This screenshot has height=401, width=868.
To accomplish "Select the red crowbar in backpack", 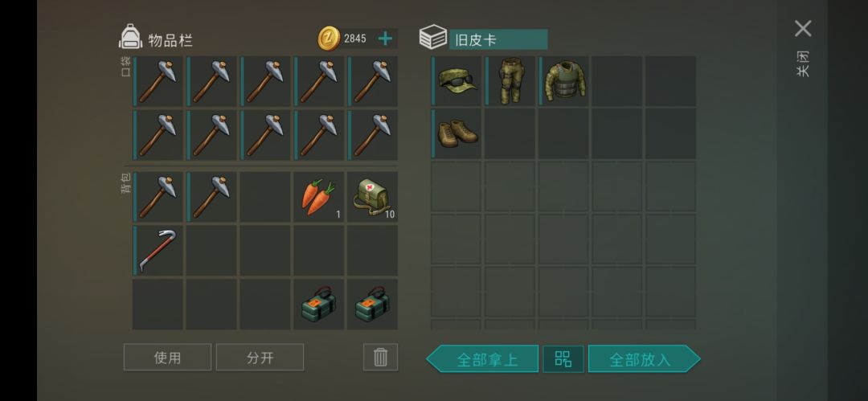I will pyautogui.click(x=158, y=251).
